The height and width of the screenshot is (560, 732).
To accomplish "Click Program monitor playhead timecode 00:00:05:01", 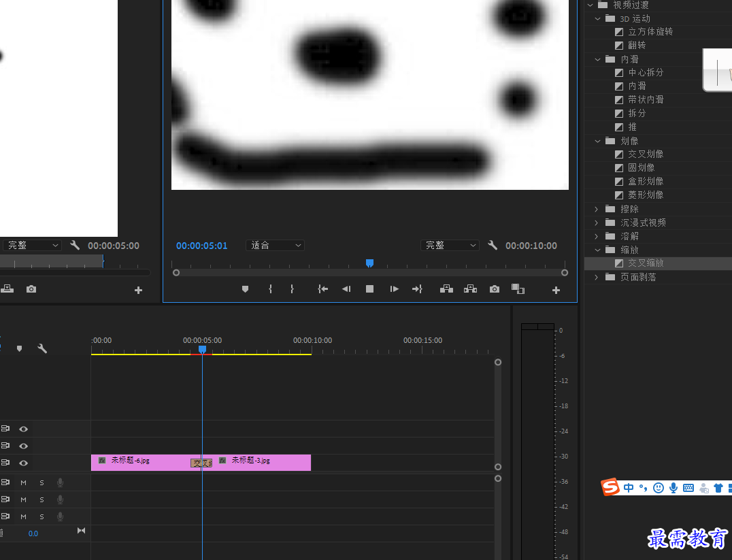I will click(201, 246).
